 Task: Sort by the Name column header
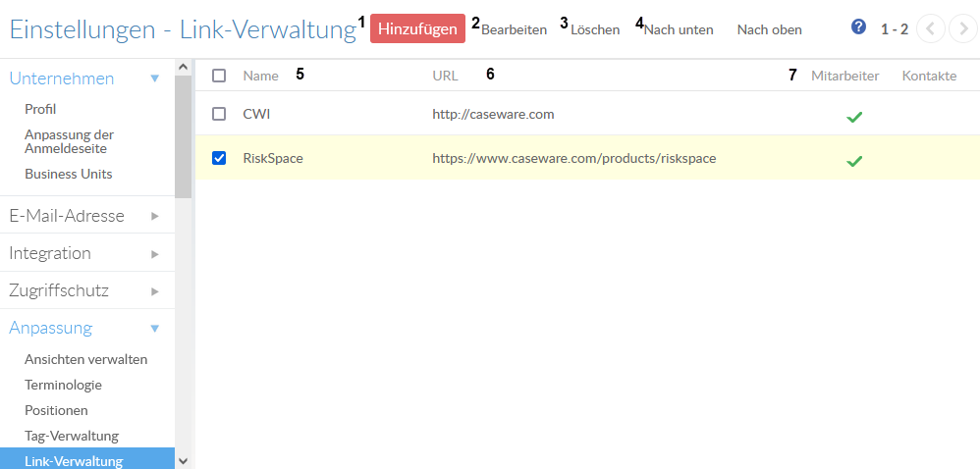[260, 76]
